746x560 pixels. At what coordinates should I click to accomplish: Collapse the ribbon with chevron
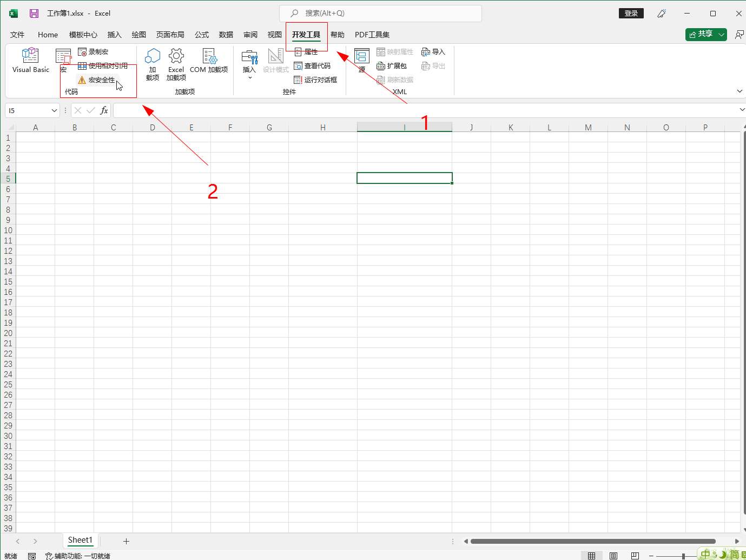740,91
